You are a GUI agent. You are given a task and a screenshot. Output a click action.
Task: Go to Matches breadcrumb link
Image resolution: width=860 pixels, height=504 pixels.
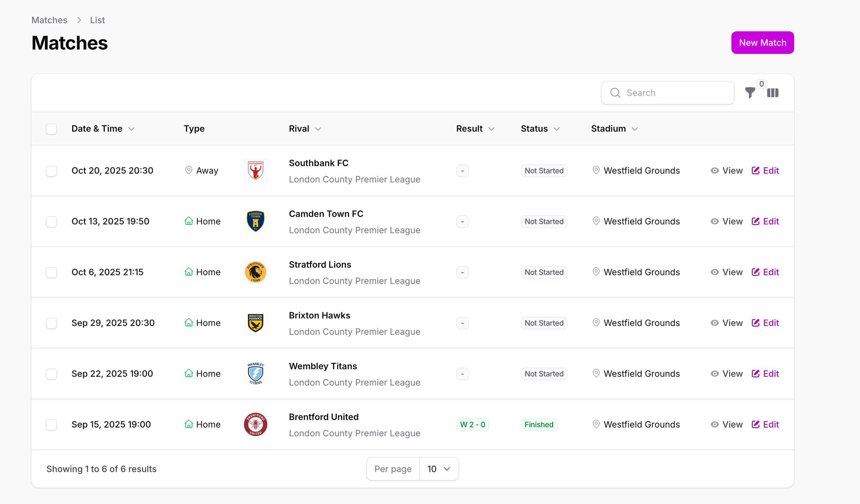click(49, 20)
